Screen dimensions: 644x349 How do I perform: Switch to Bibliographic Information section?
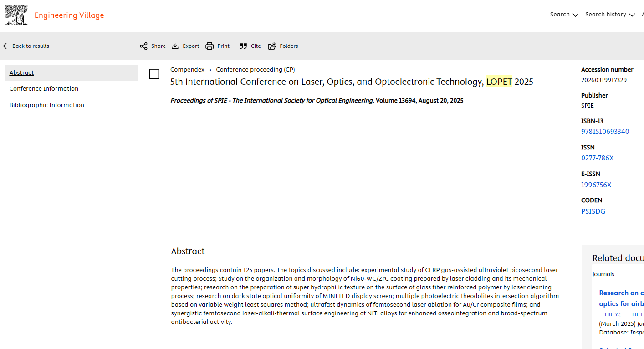point(47,105)
